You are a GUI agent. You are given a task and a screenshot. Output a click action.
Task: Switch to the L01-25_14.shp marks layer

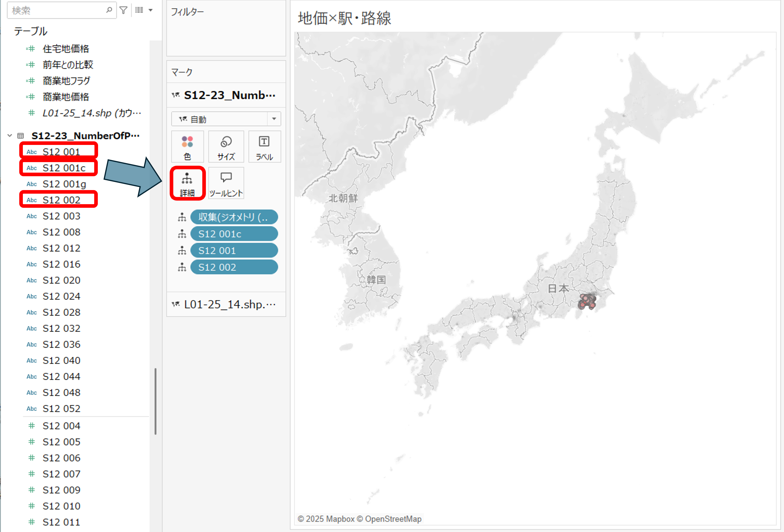pyautogui.click(x=226, y=304)
